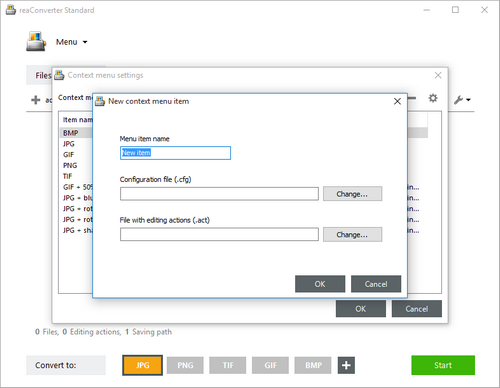Choose PNG as Convert to format
The height and width of the screenshot is (388, 500).
[x=185, y=365]
